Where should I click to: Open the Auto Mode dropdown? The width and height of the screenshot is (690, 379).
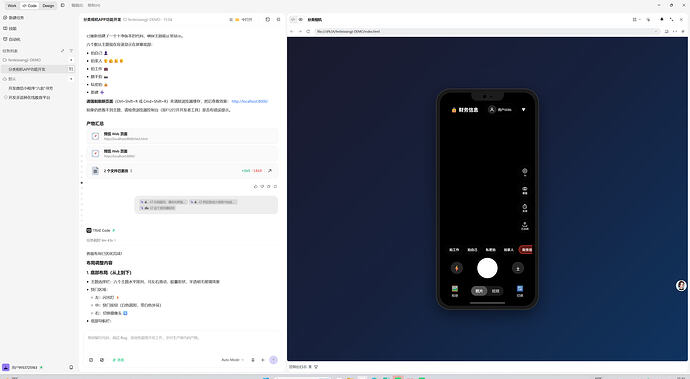pyautogui.click(x=232, y=360)
